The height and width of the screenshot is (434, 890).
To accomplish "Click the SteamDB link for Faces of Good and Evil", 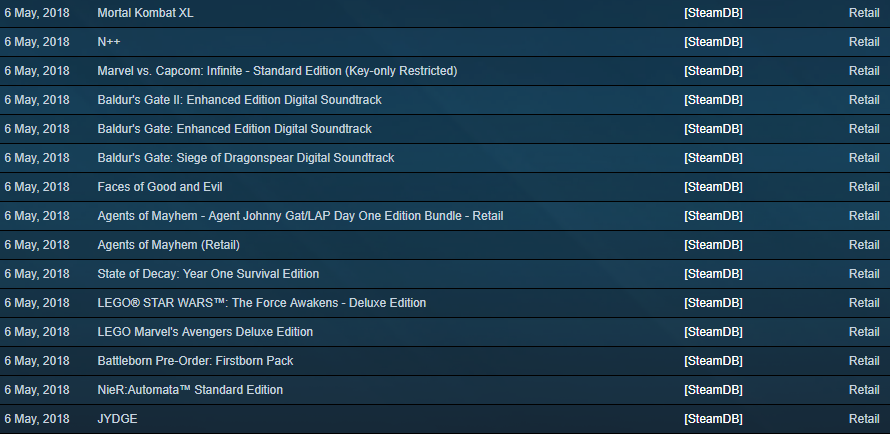I will coord(713,186).
